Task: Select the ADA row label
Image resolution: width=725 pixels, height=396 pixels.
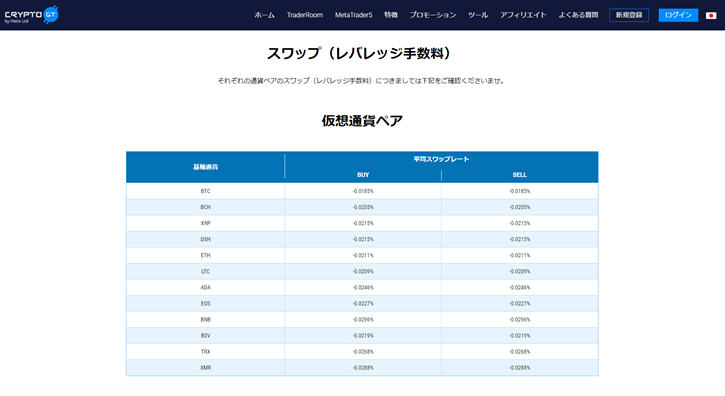Action: tap(205, 287)
